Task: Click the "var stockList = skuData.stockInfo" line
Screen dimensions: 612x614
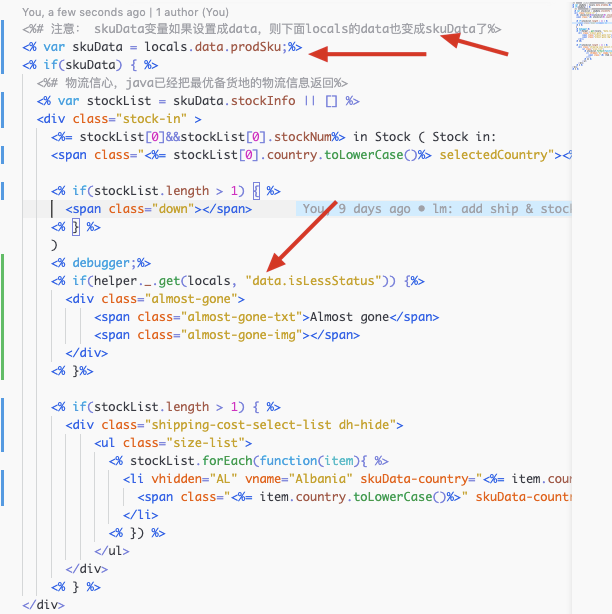Action: [198, 101]
